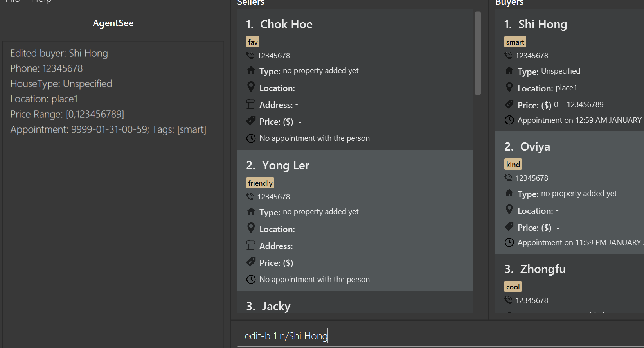
Task: Click the appointment clock icon for Yong Ler
Action: (251, 279)
